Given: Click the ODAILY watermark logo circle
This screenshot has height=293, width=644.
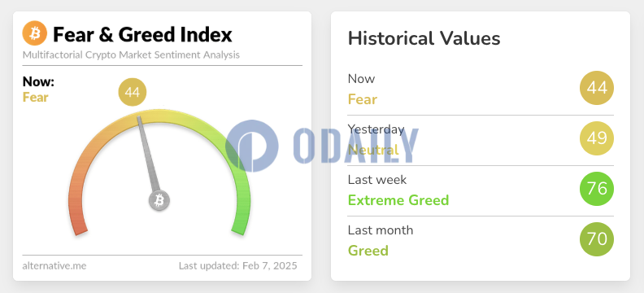Looking at the screenshot, I should [252, 146].
